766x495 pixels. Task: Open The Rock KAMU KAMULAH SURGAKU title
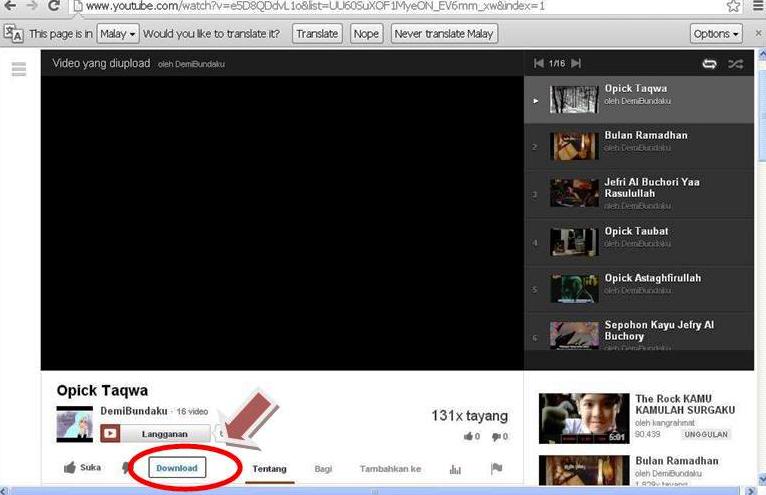(685, 404)
